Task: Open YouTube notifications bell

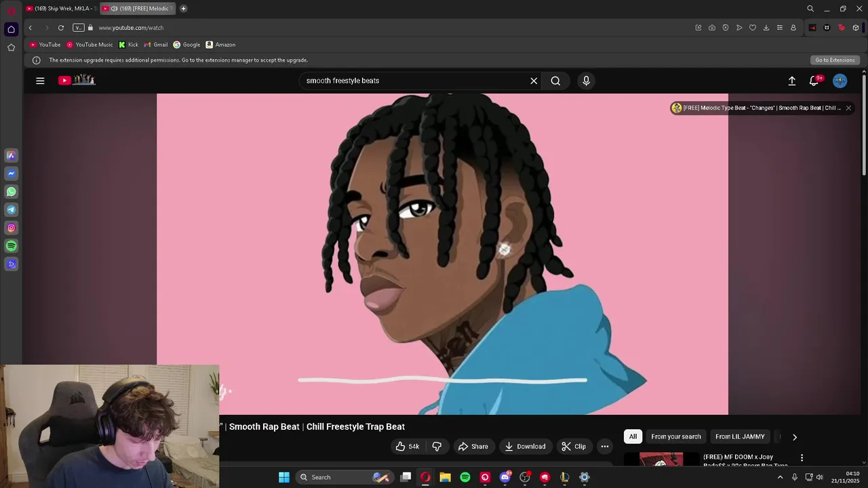Action: (x=814, y=81)
